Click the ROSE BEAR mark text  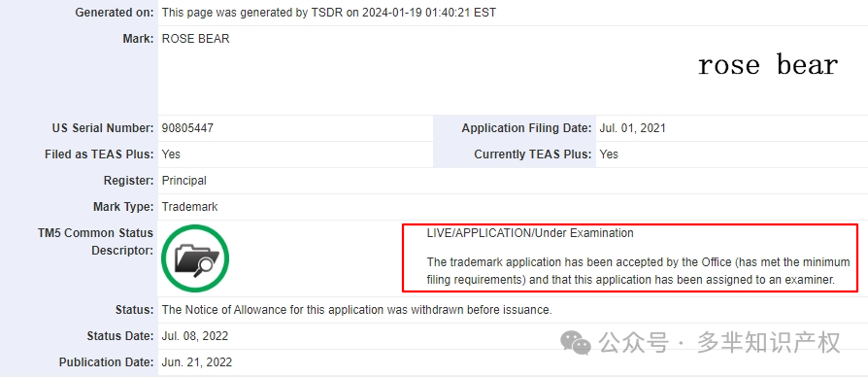pyautogui.click(x=195, y=39)
